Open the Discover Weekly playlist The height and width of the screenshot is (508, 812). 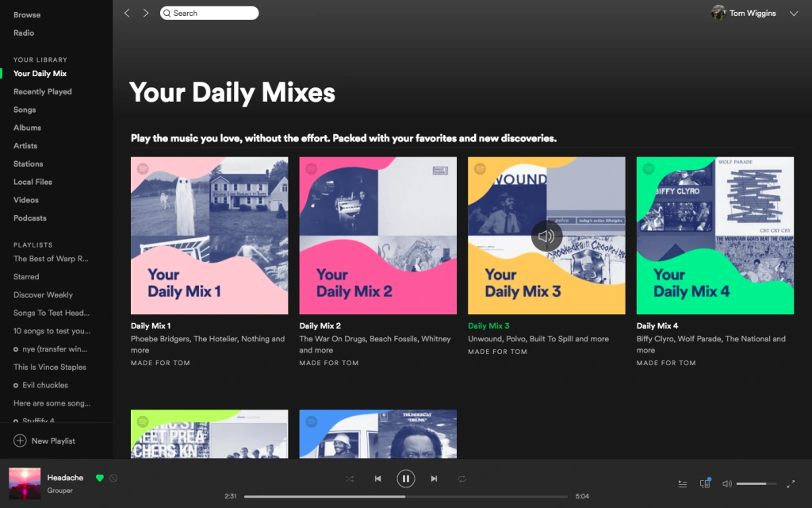pos(43,295)
